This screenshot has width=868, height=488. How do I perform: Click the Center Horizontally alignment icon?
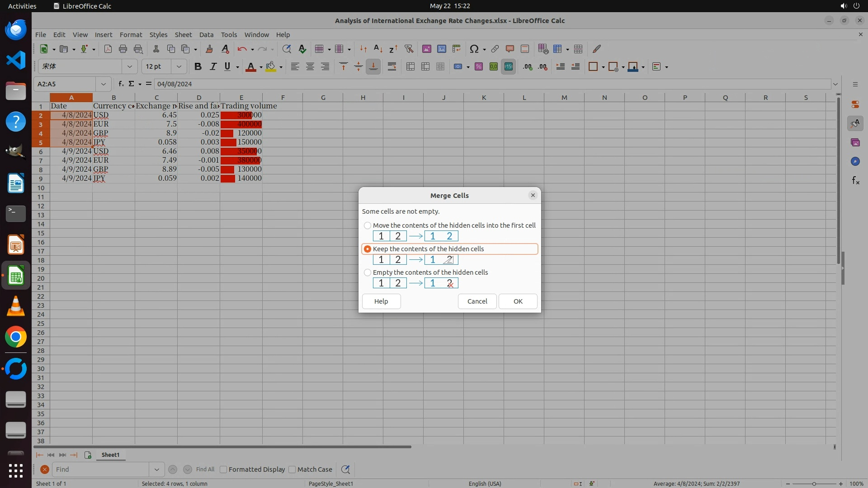pos(310,67)
